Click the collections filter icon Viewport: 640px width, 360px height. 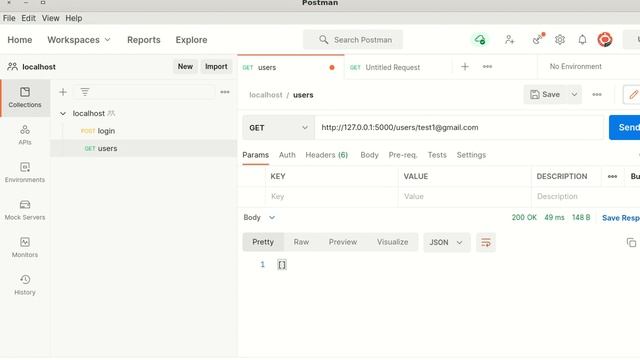click(85, 92)
